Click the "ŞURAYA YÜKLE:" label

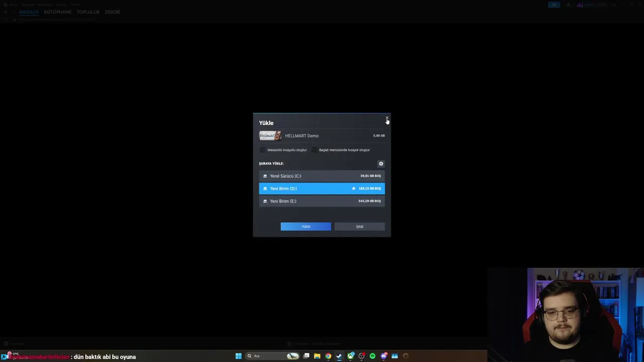(x=271, y=163)
